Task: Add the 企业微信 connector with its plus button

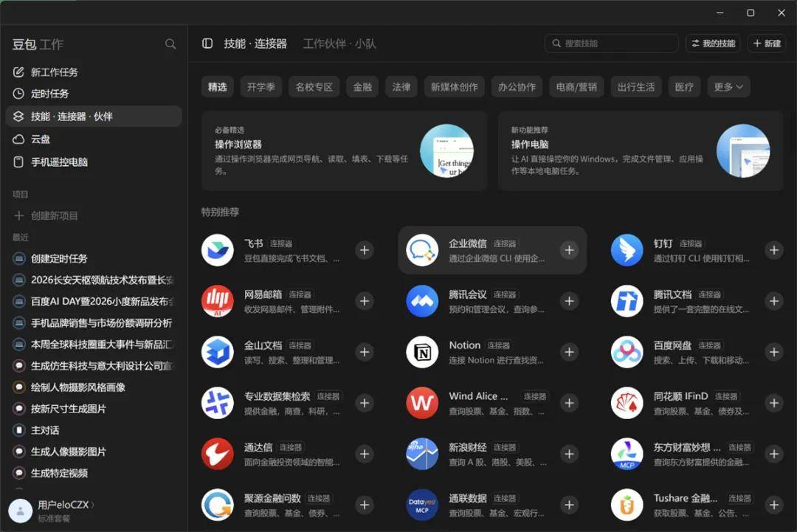Action: click(x=569, y=250)
